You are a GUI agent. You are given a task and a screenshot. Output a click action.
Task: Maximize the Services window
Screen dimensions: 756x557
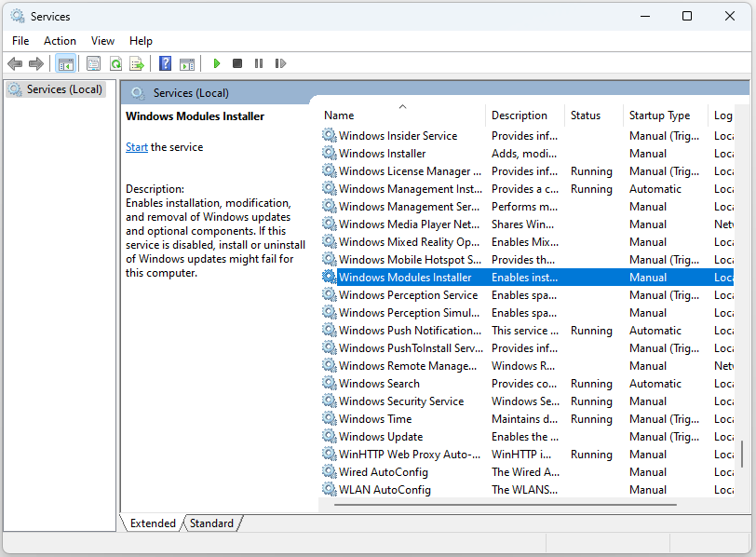687,16
